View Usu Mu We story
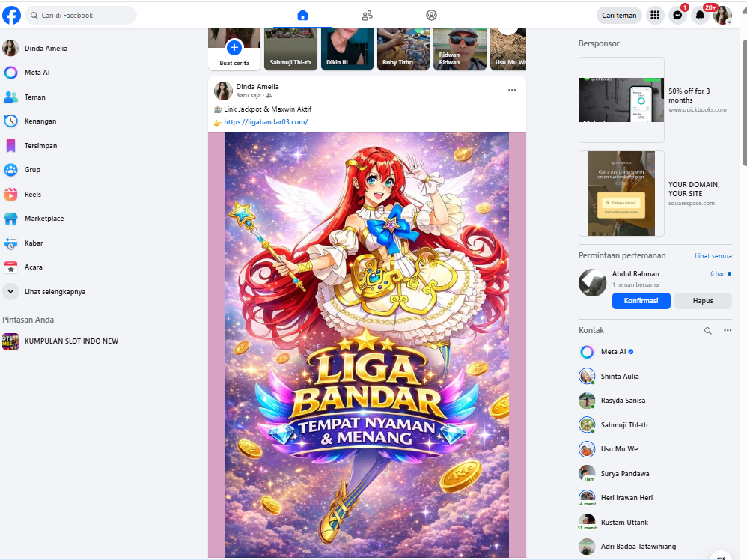747x560 pixels. [508, 49]
